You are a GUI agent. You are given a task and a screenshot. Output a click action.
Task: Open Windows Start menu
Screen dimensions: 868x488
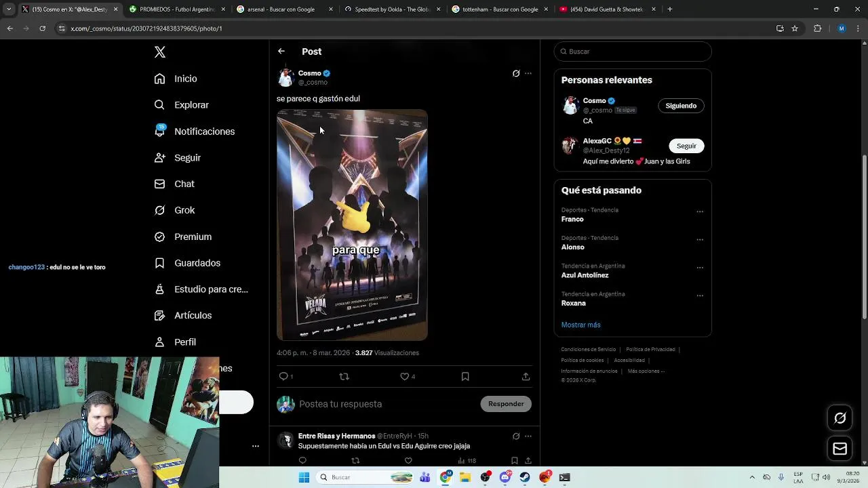pyautogui.click(x=304, y=477)
